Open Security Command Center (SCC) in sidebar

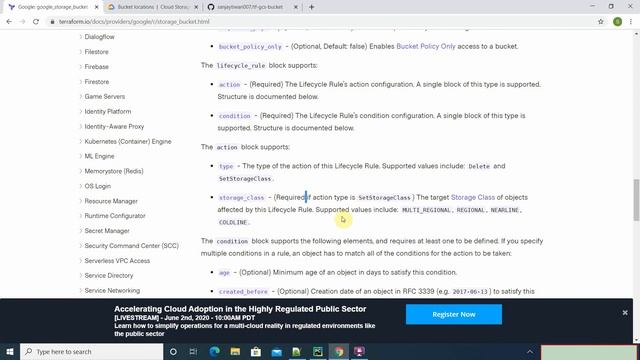click(x=131, y=246)
